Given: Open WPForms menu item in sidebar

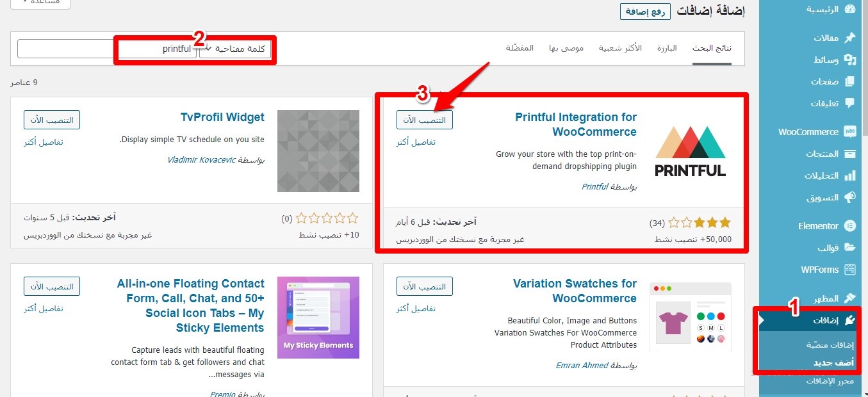Looking at the screenshot, I should pyautogui.click(x=819, y=270).
